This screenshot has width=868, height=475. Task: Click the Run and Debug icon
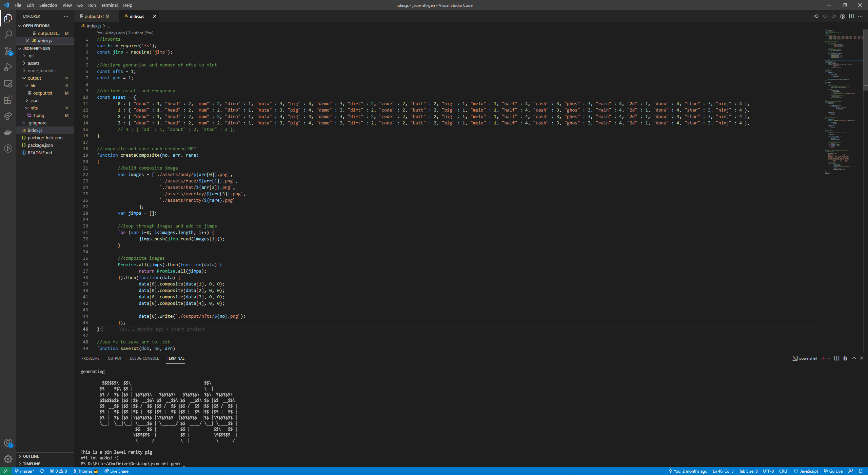pyautogui.click(x=7, y=66)
